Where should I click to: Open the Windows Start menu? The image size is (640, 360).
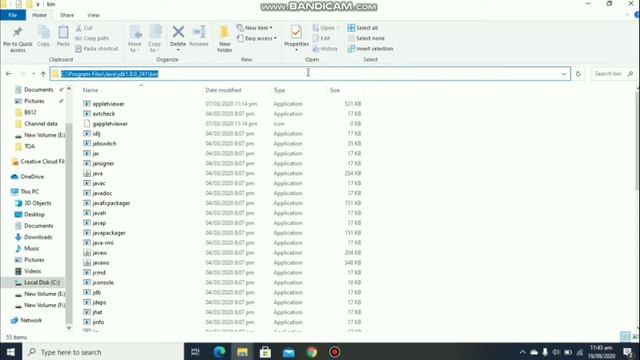click(11, 352)
